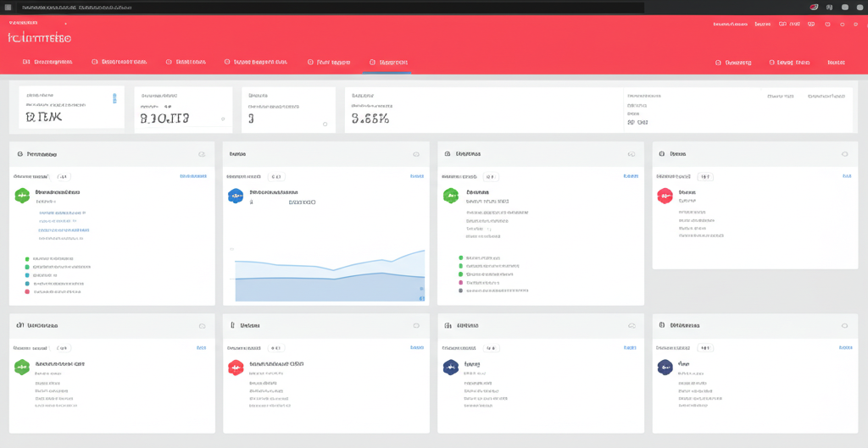Click the blue link at the top-row first card's top right
Image resolution: width=868 pixels, height=448 pixels.
(193, 176)
